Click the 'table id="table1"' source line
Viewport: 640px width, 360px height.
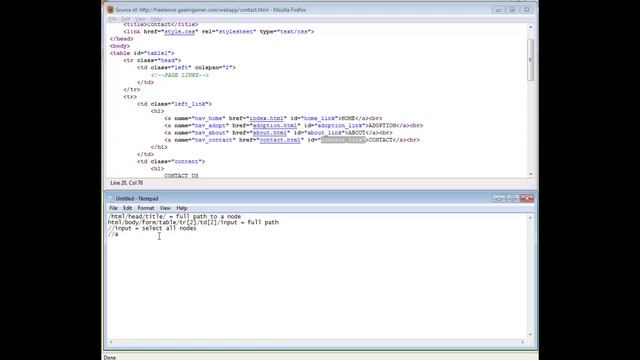[x=142, y=53]
